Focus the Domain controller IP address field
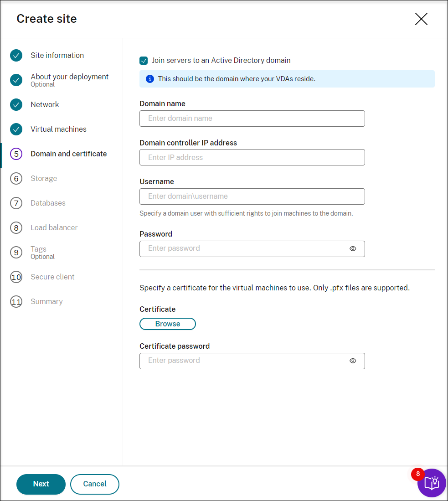 click(x=252, y=158)
